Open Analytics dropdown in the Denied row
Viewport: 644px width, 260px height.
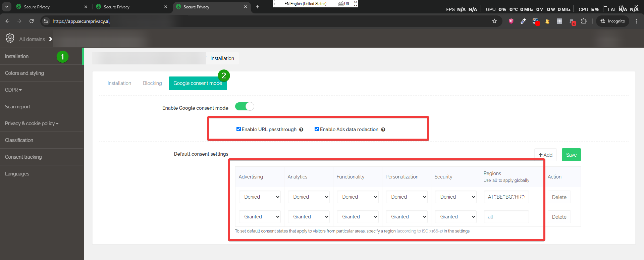coord(309,197)
